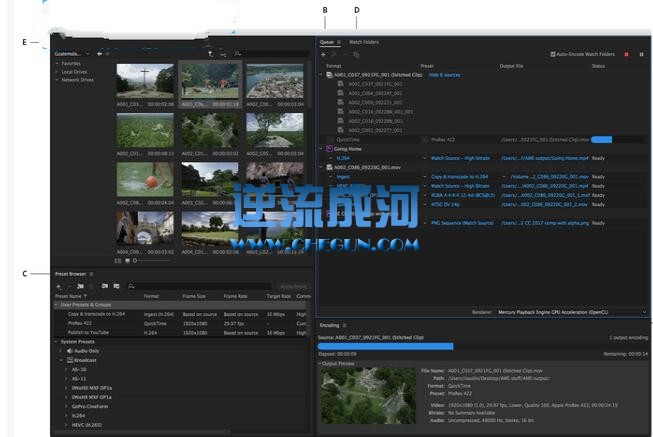Sort by the Preset Name column header
Viewport: 653px width, 437px height.
(x=71, y=296)
